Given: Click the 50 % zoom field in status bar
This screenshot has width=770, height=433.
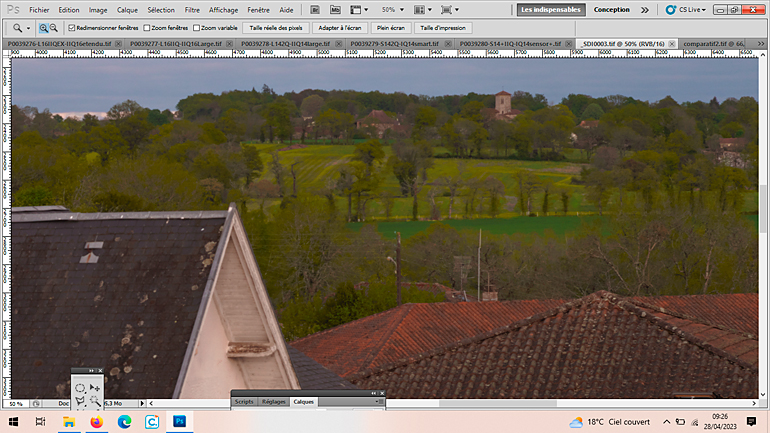Looking at the screenshot, I should 16,404.
